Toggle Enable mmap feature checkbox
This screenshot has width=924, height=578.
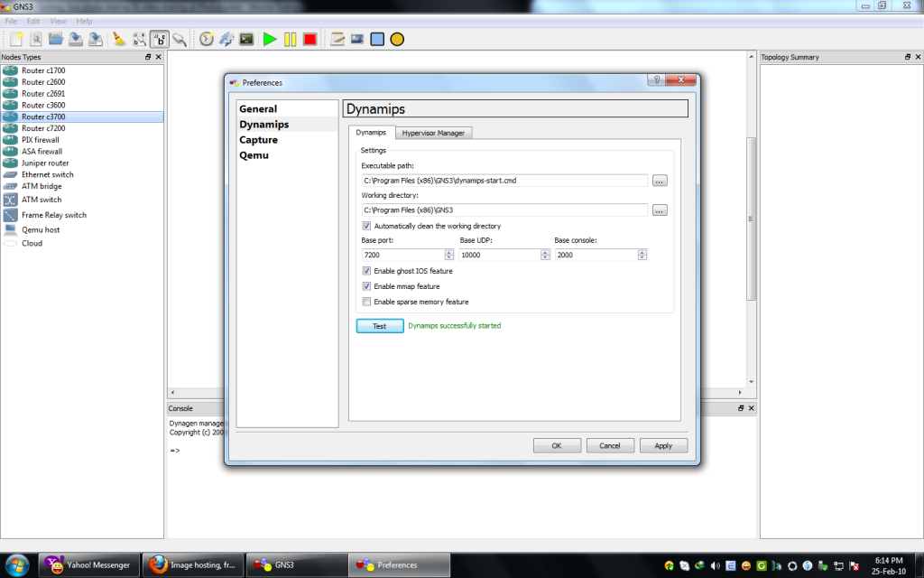366,286
